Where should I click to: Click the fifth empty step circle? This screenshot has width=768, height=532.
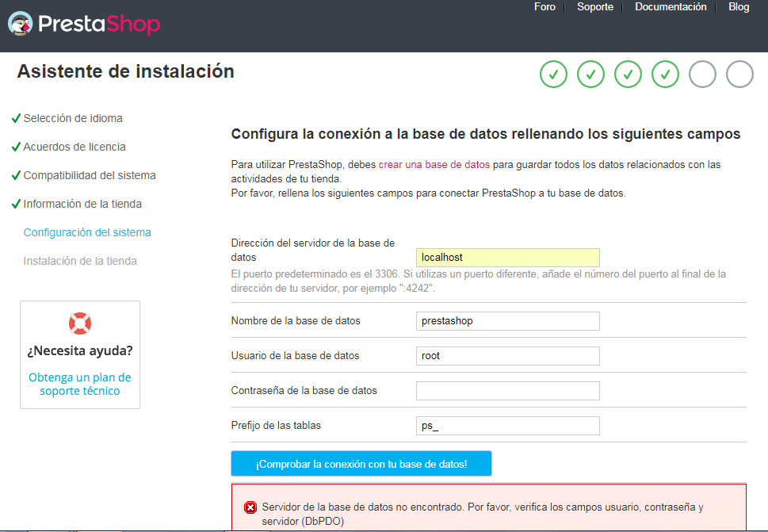pos(702,75)
